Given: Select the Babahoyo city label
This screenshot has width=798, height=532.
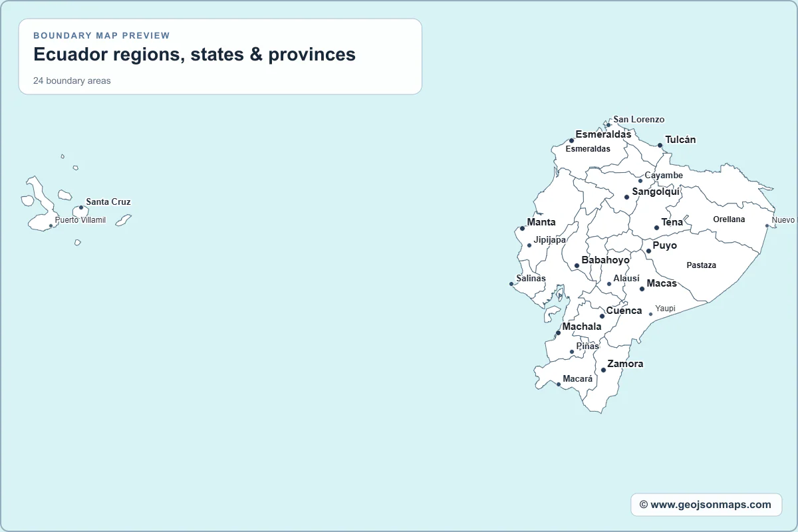Looking at the screenshot, I should (x=605, y=260).
